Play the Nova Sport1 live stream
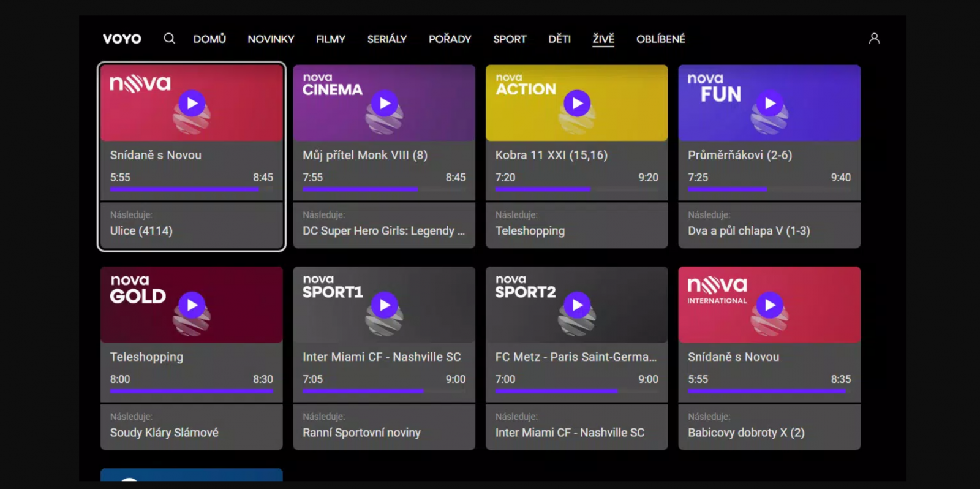Image resolution: width=980 pixels, height=489 pixels. (x=385, y=305)
